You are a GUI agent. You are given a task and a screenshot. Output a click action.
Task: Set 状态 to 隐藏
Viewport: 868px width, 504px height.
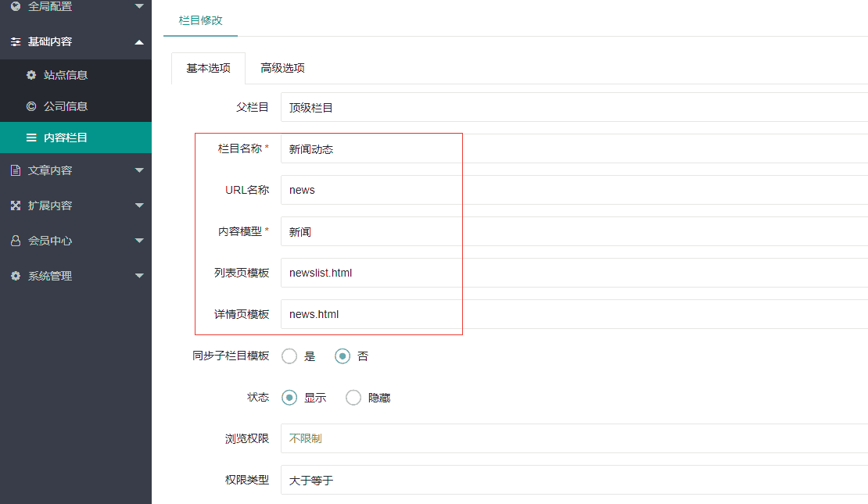pyautogui.click(x=353, y=397)
